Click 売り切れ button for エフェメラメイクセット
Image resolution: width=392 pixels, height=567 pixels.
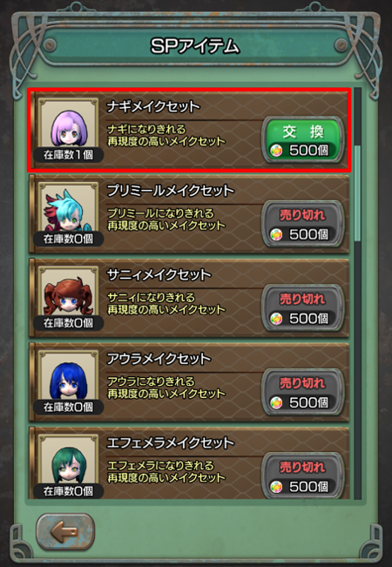coord(303,476)
